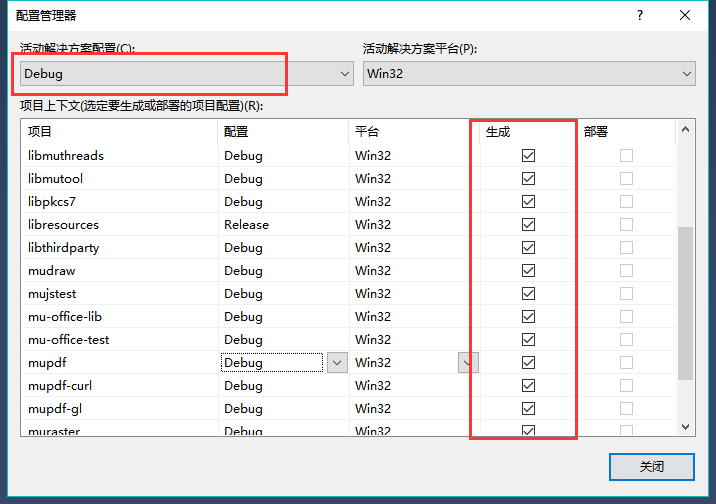Toggle deploy checkbox for libresources
This screenshot has height=504, width=716.
point(626,225)
